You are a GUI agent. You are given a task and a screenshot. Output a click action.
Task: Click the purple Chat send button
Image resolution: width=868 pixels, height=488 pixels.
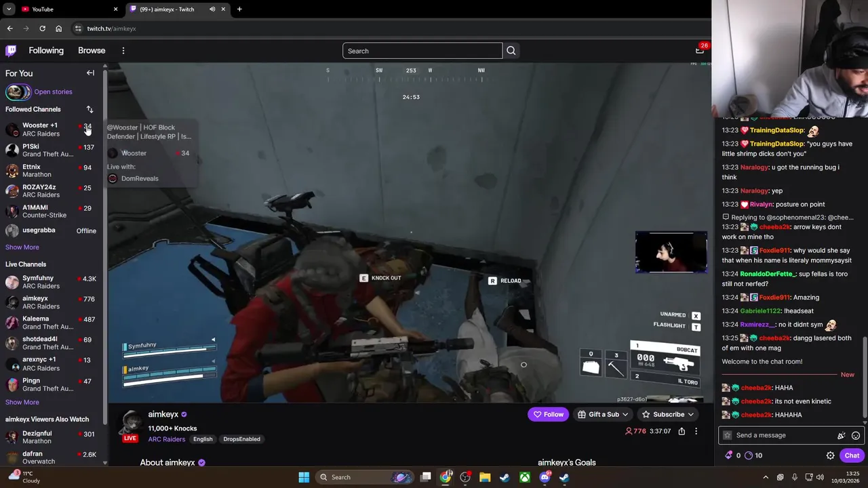tap(852, 455)
